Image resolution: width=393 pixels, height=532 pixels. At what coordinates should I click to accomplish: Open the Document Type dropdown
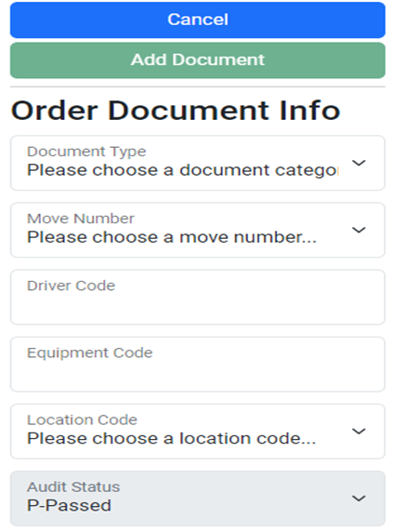[198, 163]
